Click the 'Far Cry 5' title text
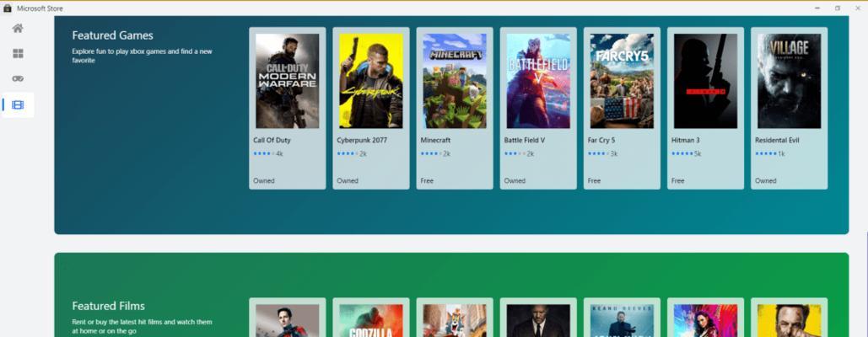The width and height of the screenshot is (868, 337). [x=601, y=141]
